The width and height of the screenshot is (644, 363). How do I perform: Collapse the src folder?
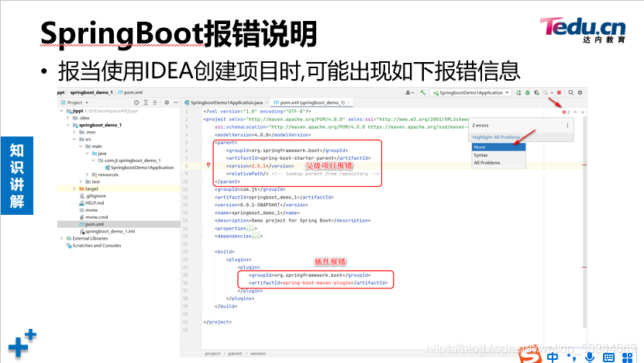[74, 139]
